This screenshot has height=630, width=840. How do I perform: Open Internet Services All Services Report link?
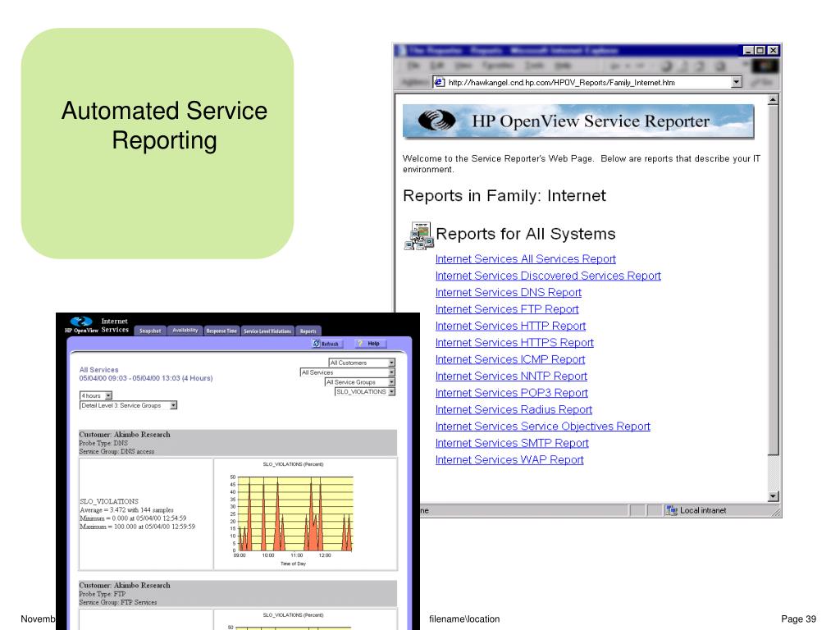point(526,258)
